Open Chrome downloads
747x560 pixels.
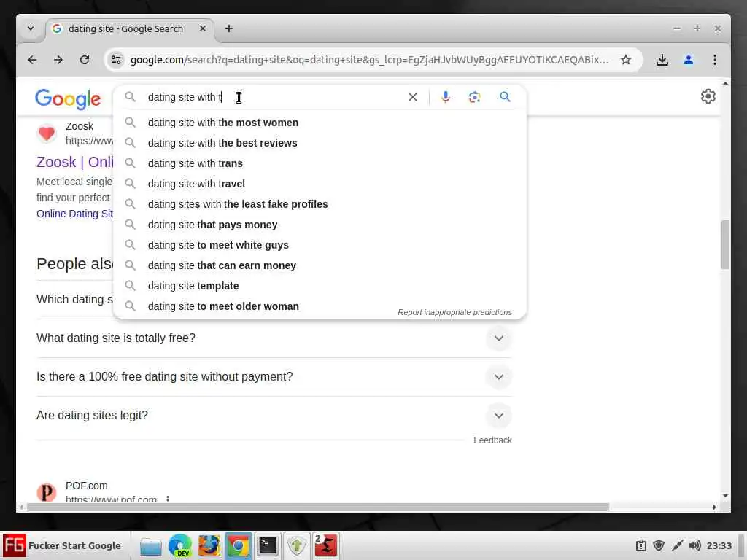pos(662,60)
